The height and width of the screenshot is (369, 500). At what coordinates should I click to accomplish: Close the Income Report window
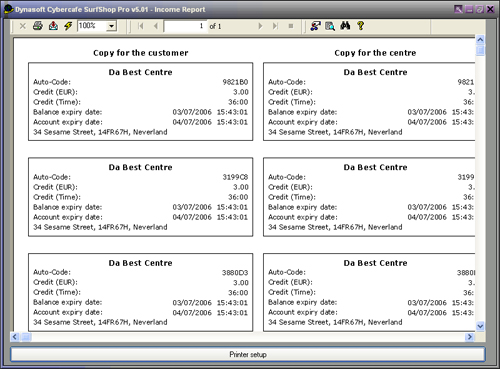490,9
